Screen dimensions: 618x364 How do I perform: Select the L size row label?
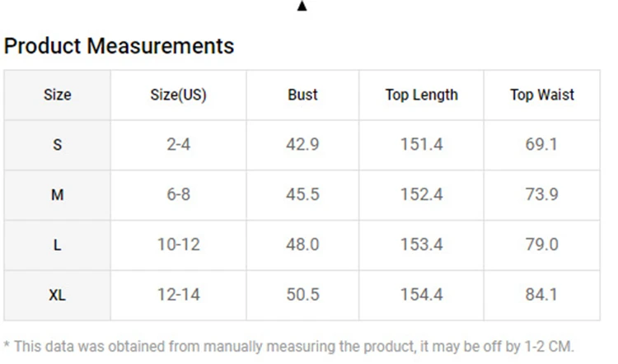[x=58, y=245]
